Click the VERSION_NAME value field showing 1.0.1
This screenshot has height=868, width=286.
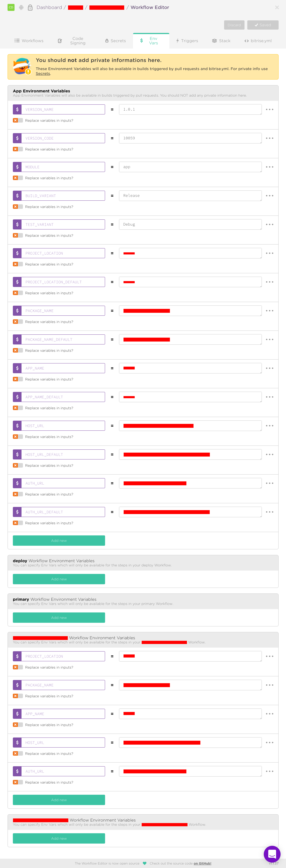click(190, 109)
